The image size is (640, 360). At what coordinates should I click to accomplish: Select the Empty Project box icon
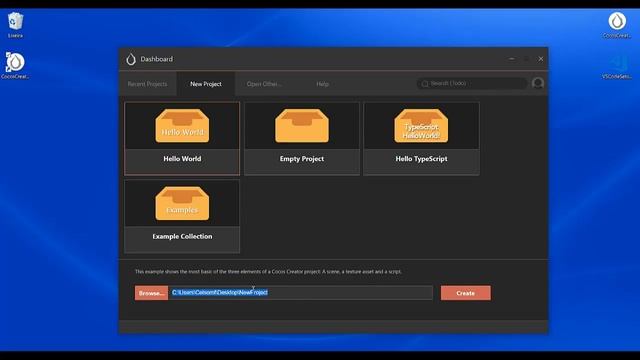(302, 126)
